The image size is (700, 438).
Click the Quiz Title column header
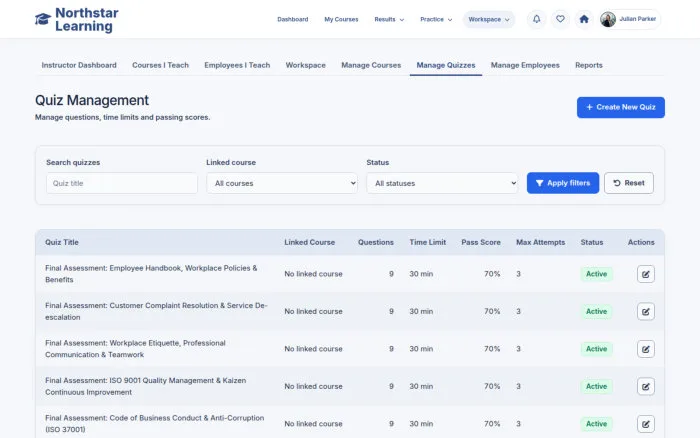tap(62, 242)
